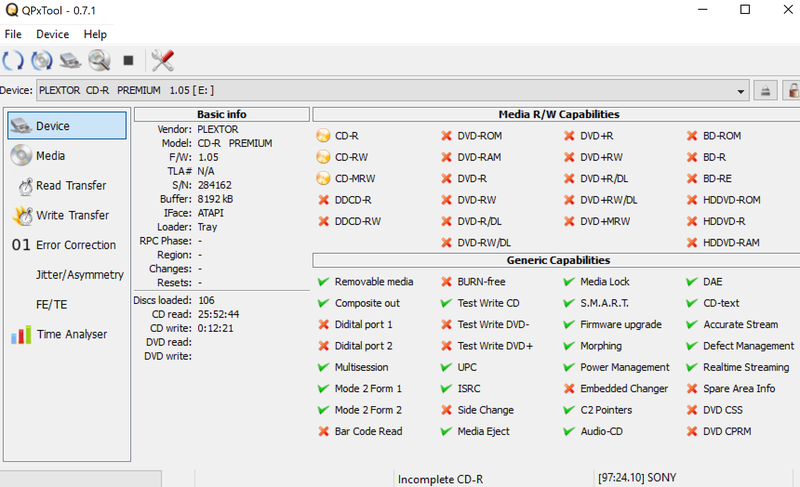Select the Device page in the sidebar
800x487 pixels.
pos(67,126)
